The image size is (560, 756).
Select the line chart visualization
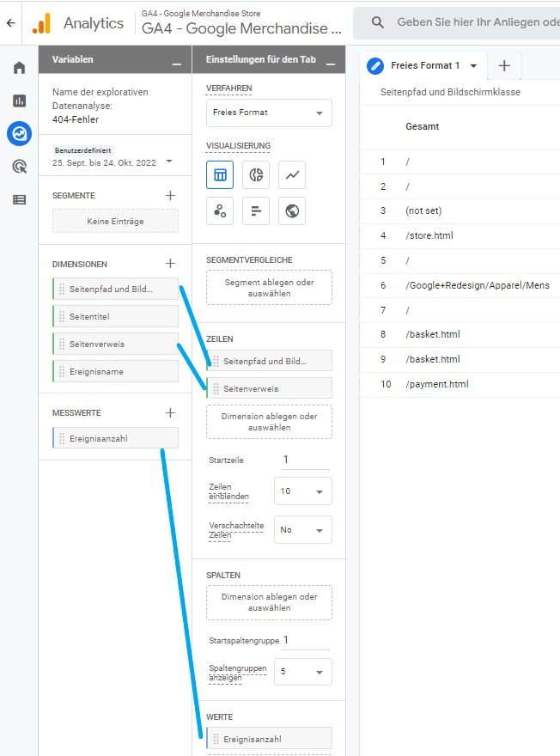pos(292,174)
